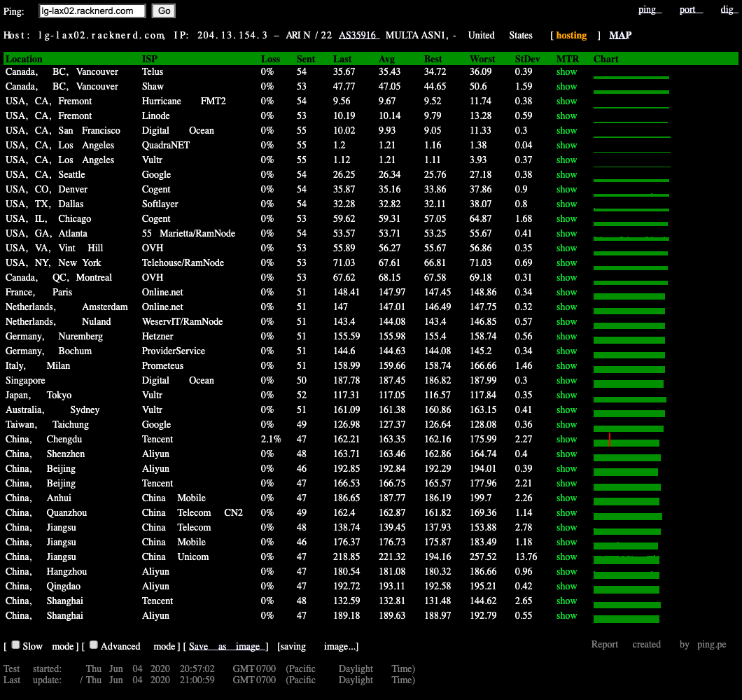Show MTR for Shanghai Aliyun row

(566, 615)
